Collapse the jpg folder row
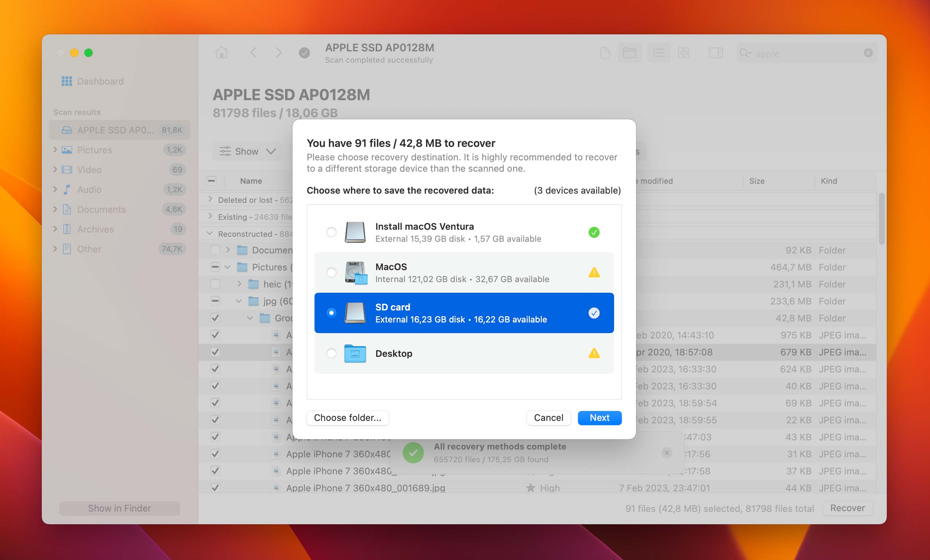930x560 pixels. coord(239,301)
